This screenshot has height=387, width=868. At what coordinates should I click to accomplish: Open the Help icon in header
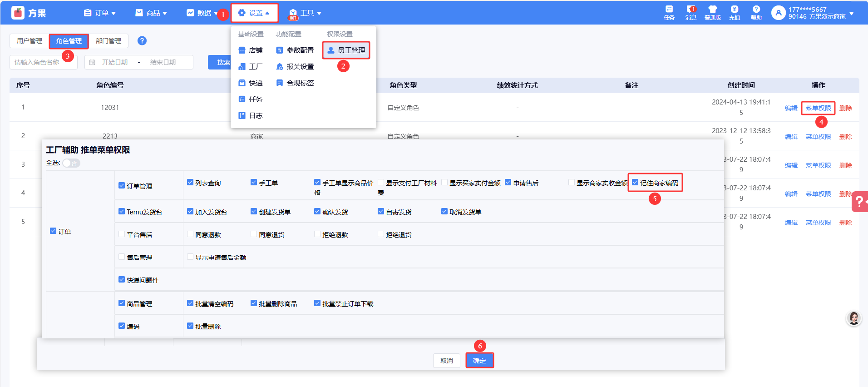click(x=756, y=10)
